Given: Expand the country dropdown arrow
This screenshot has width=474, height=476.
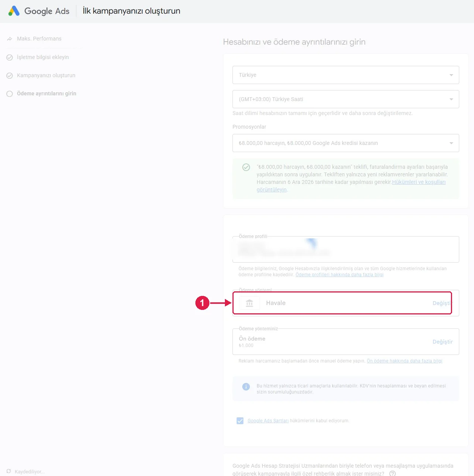Looking at the screenshot, I should click(451, 75).
